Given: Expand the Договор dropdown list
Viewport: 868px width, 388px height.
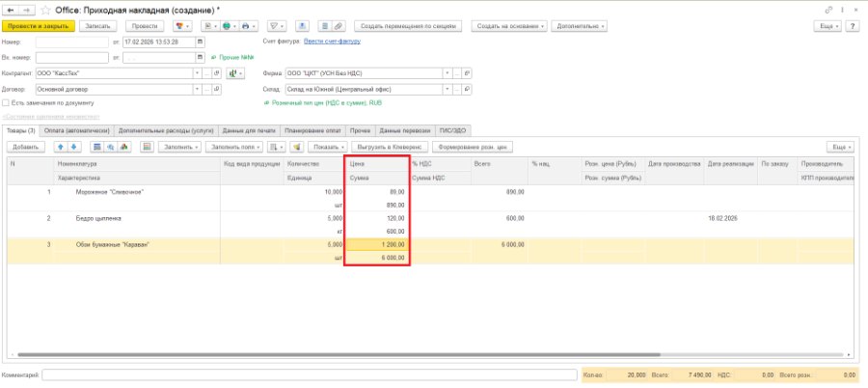Looking at the screenshot, I should pyautogui.click(x=198, y=89).
